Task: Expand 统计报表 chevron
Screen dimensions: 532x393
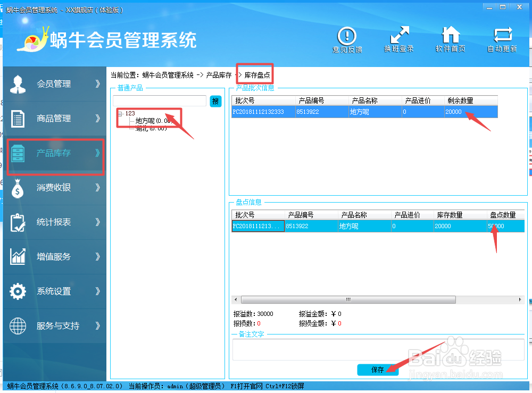Action: [x=98, y=222]
